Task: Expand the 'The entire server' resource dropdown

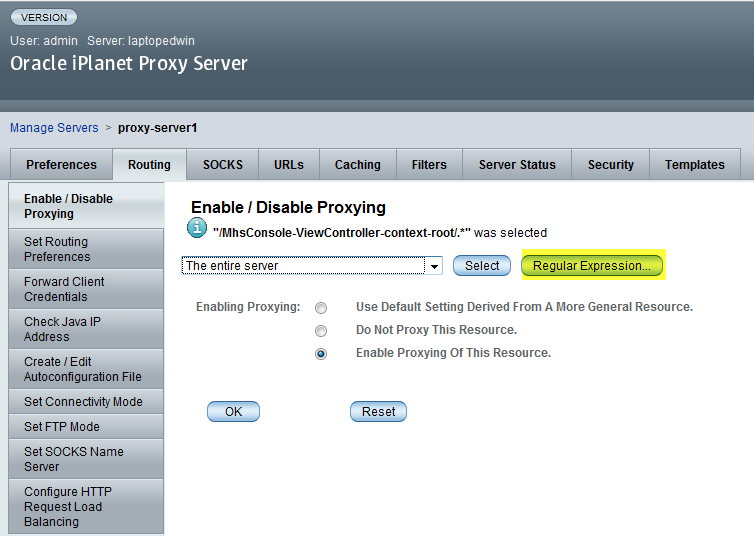Action: (312, 265)
